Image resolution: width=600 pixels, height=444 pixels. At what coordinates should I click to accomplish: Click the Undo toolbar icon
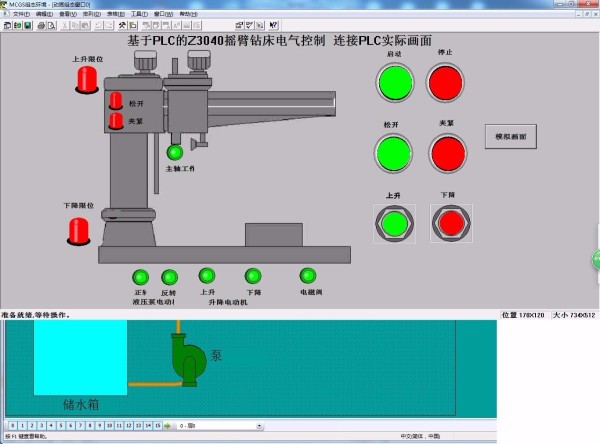99,25
